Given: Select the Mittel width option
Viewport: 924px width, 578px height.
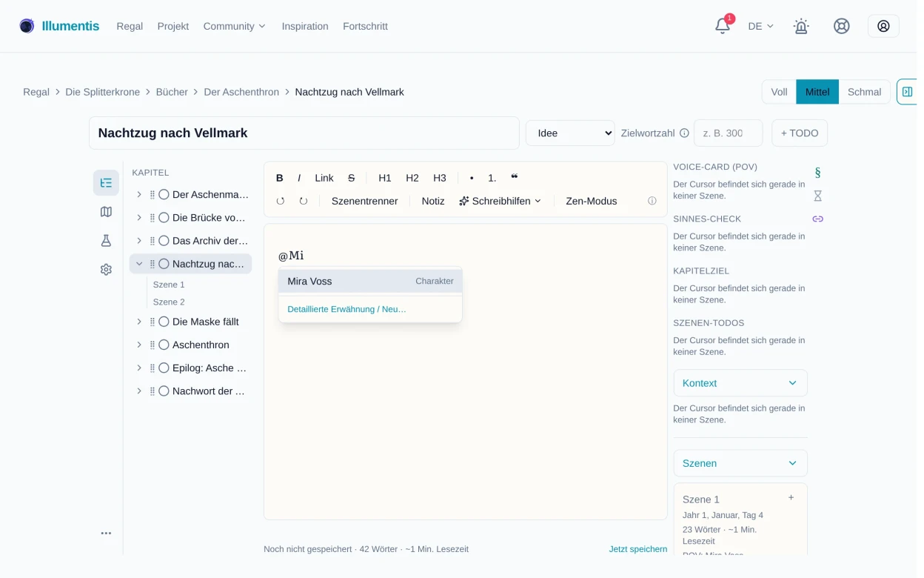Looking at the screenshot, I should point(817,92).
